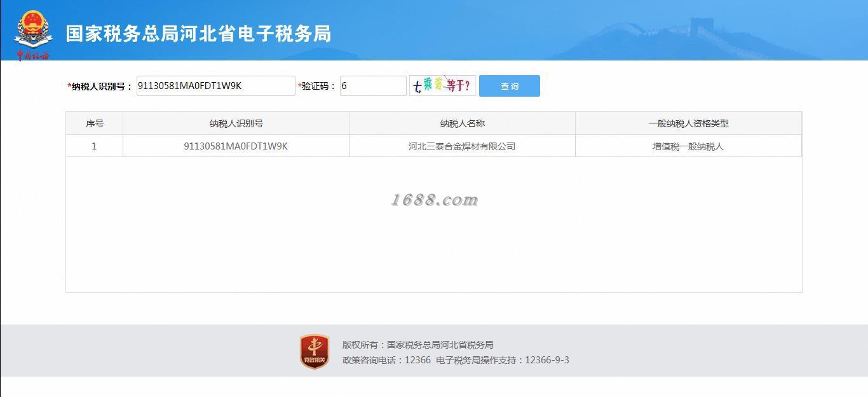Viewport: 868px width, 397px height.
Task: Select row number 1 cell
Action: click(95, 146)
